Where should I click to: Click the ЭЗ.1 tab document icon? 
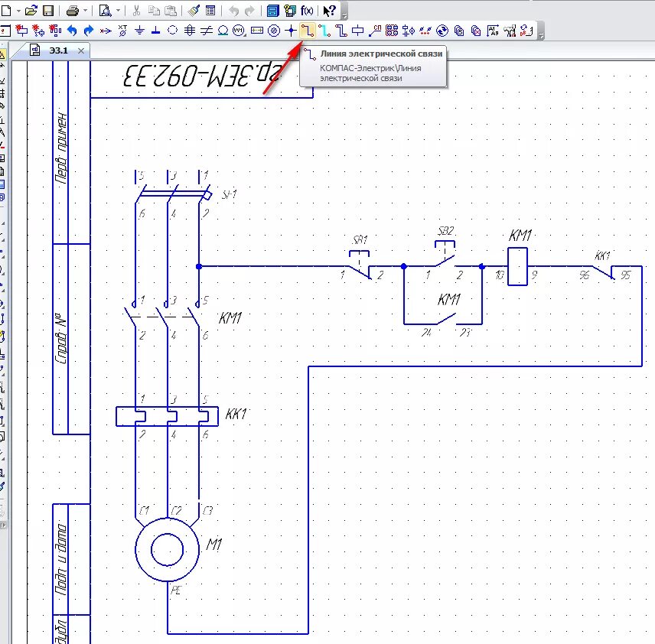point(35,50)
